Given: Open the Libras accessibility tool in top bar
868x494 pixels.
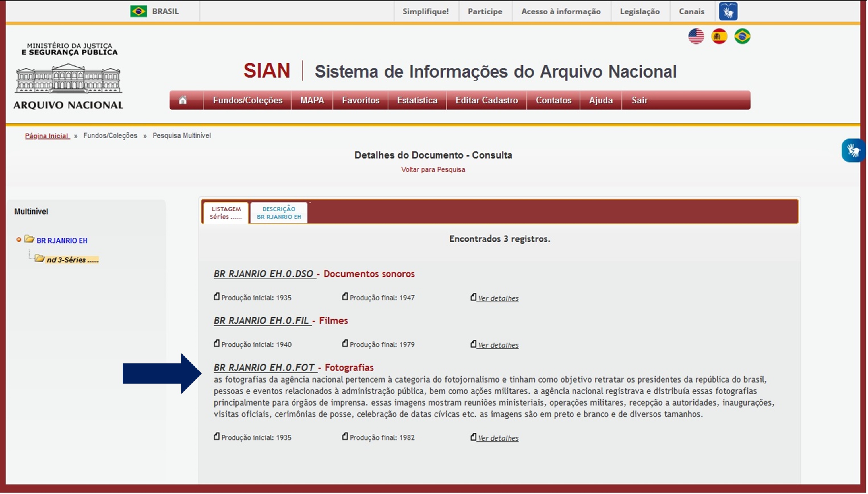Looking at the screenshot, I should pos(729,11).
